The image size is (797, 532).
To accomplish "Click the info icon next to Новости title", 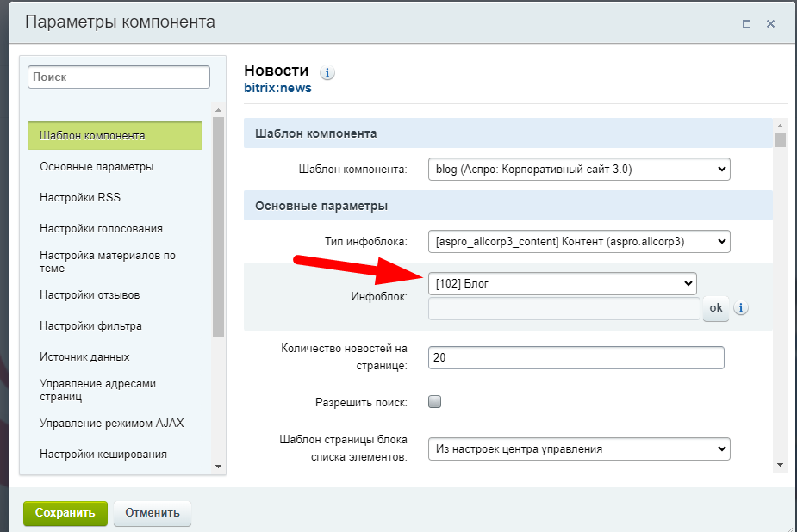I will [327, 72].
